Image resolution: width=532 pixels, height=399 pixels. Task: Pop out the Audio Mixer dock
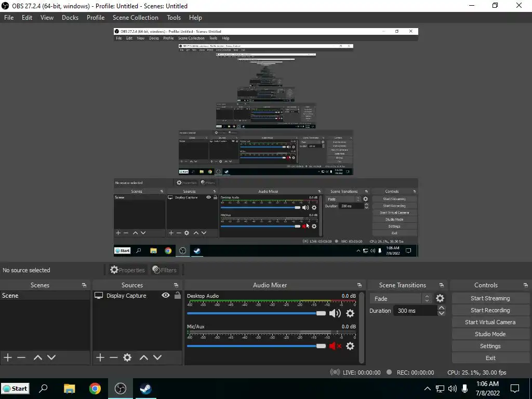(x=360, y=285)
